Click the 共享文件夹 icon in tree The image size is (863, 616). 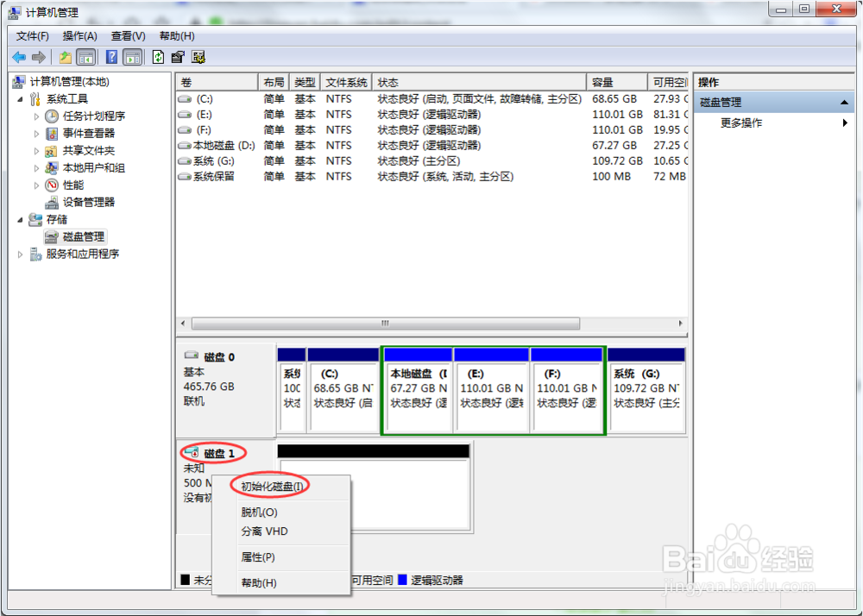[x=52, y=151]
